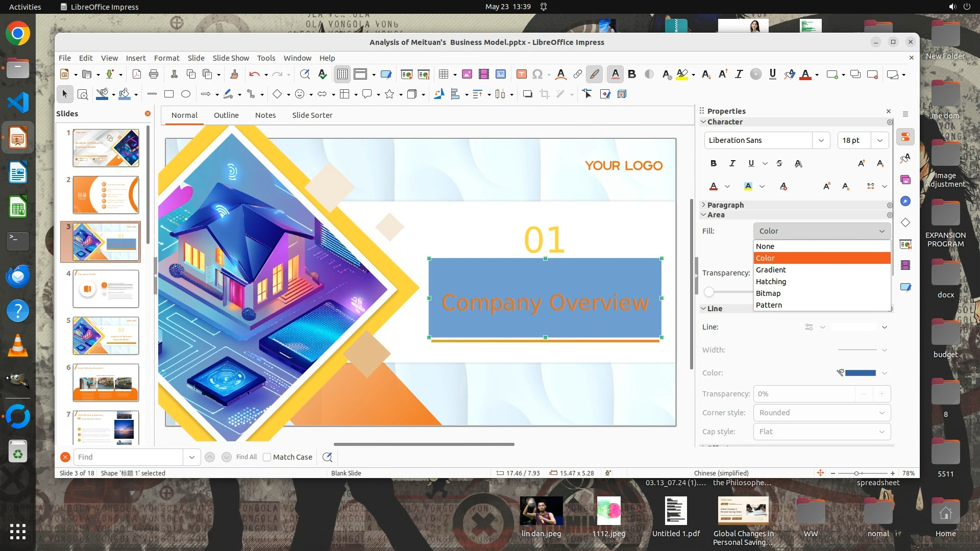Select the Rectangle shape tool

[169, 94]
